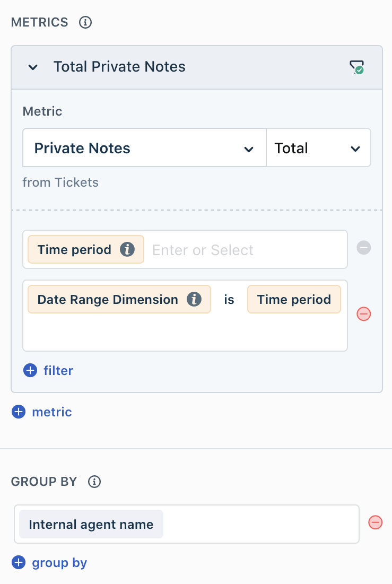Screen dimensions: 392x584
Task: Click the info icon beside METRICS heading
Action: point(85,22)
